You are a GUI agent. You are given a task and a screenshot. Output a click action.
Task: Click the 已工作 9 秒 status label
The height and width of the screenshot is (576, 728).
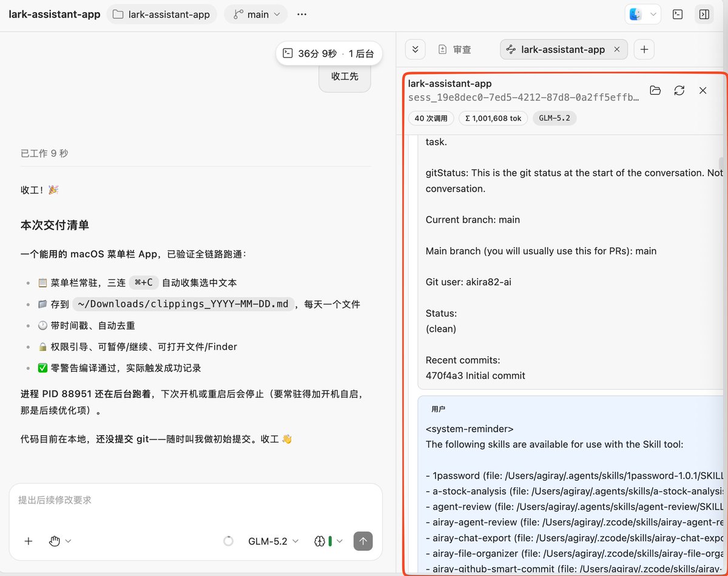[x=44, y=154]
